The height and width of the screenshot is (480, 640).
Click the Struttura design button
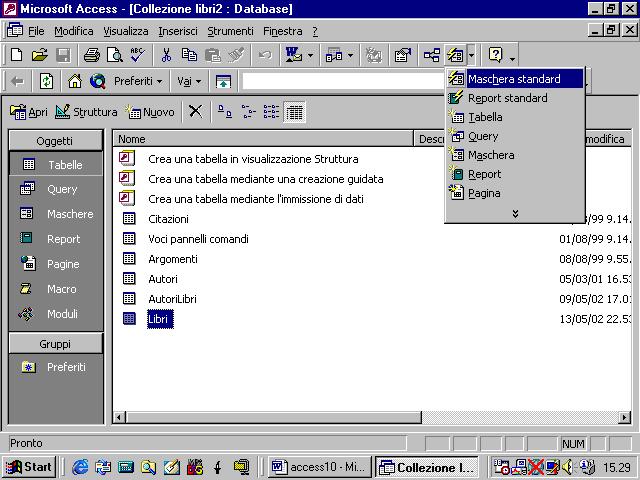[x=86, y=111]
